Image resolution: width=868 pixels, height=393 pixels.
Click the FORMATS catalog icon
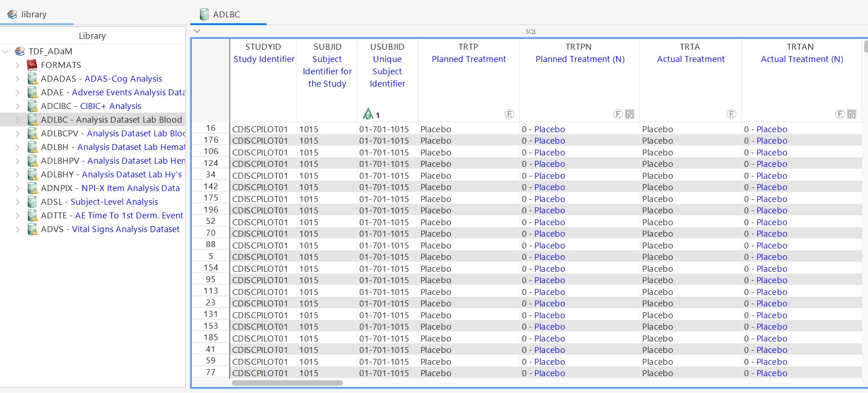pos(32,65)
